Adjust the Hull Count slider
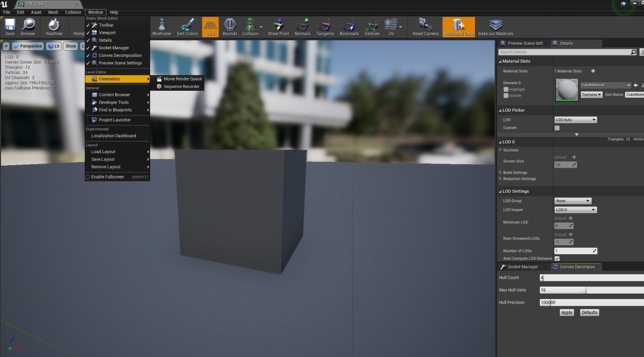Image resolution: width=644 pixels, height=357 pixels. (x=591, y=277)
